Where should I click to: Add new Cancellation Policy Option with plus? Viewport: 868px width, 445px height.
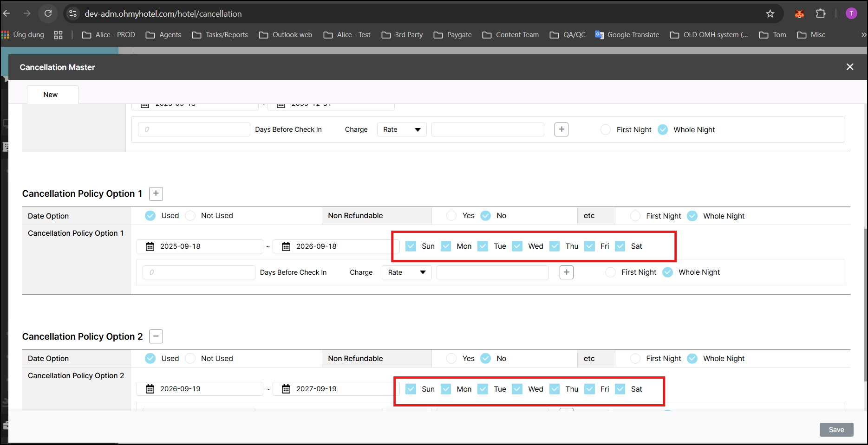tap(156, 193)
